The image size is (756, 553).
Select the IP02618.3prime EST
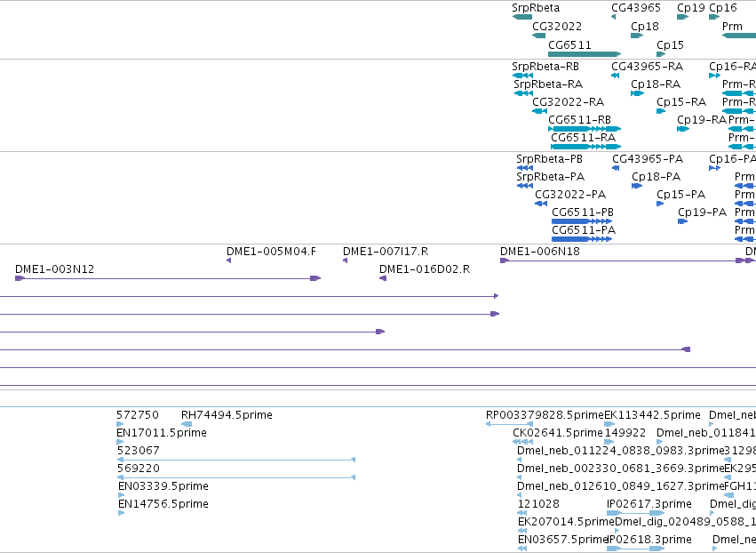tap(635, 549)
